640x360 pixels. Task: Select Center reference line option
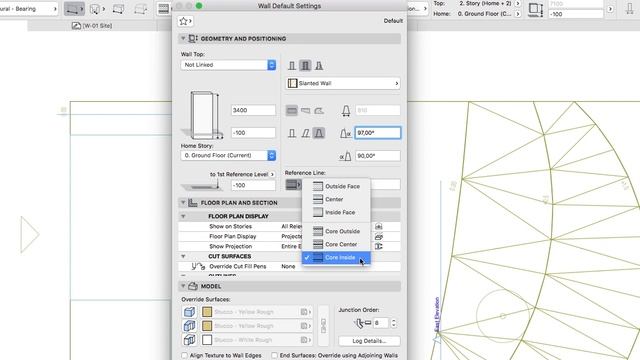click(336, 199)
